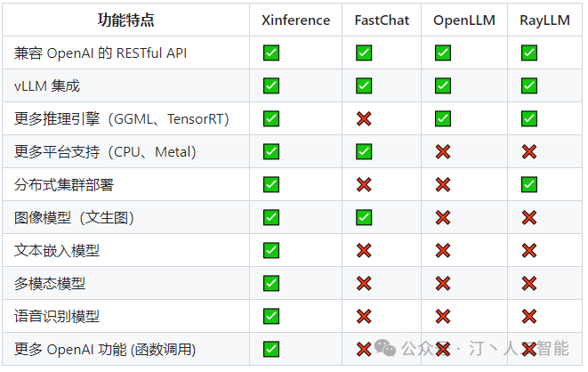The width and height of the screenshot is (588, 372).
Task: Click the FastChat column header
Action: (x=382, y=20)
